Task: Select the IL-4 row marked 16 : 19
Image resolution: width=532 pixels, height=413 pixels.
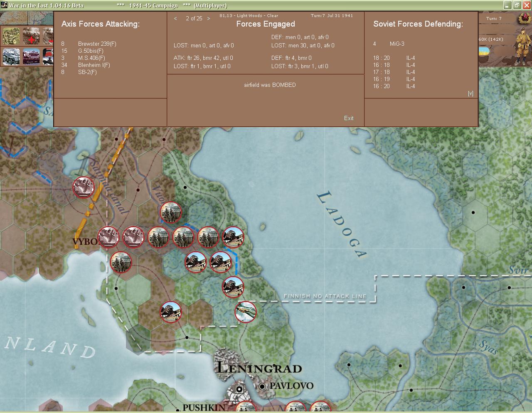Action: coord(394,79)
